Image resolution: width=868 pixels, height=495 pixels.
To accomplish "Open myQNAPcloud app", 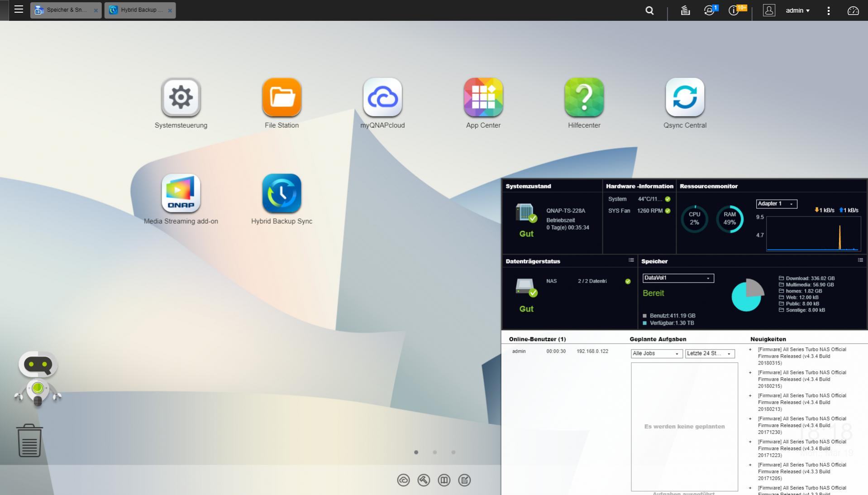I will [382, 97].
